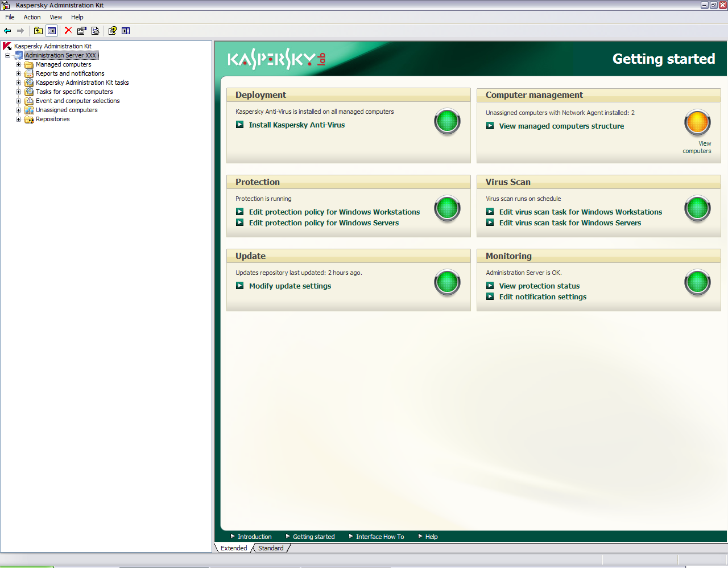
Task: Expand Tasks for specific computers node
Action: [18, 92]
